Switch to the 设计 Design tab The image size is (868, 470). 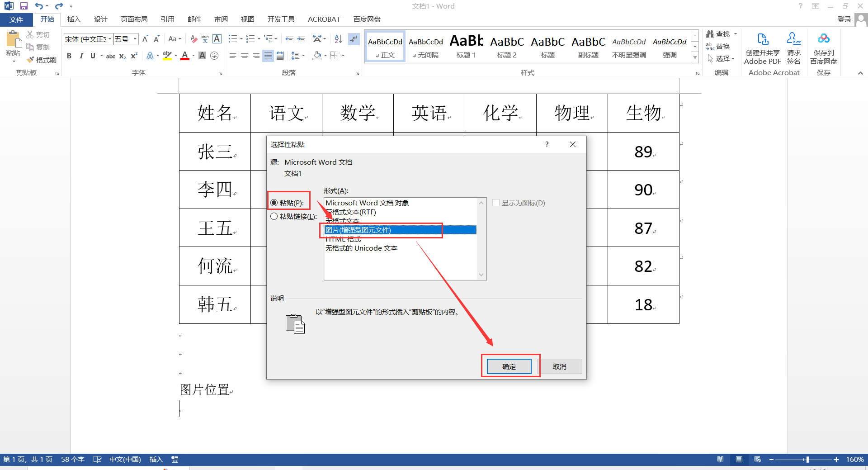[x=100, y=19]
